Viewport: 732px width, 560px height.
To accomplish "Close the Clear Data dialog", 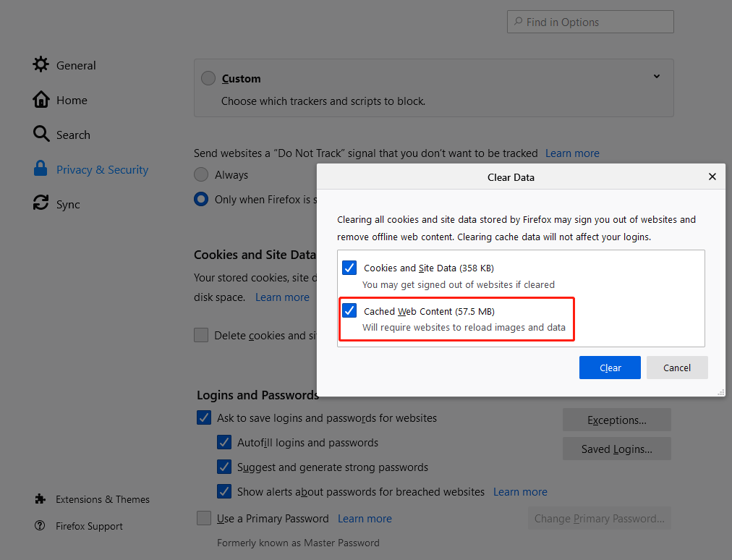I will pos(712,177).
